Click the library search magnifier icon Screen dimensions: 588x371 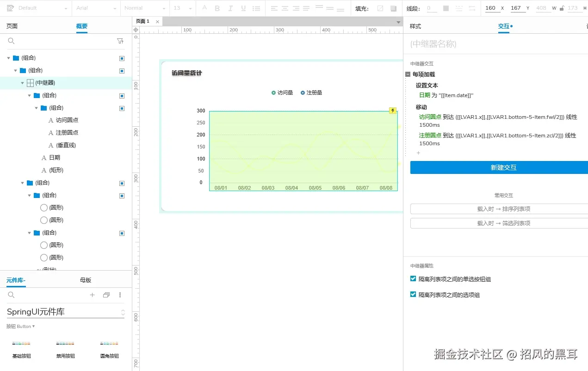(x=11, y=295)
